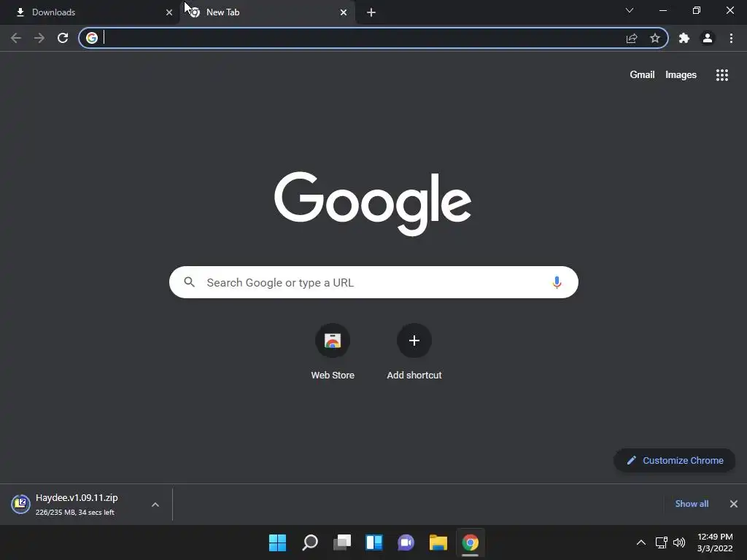This screenshot has width=747, height=560.
Task: Click the Haydee.v1.09.11.zip download item
Action: 76,505
